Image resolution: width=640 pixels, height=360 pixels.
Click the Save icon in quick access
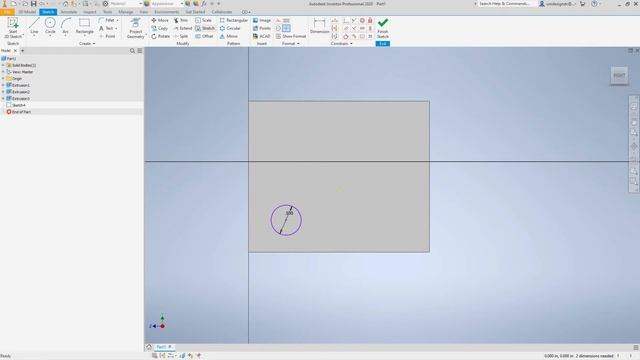(x=33, y=4)
